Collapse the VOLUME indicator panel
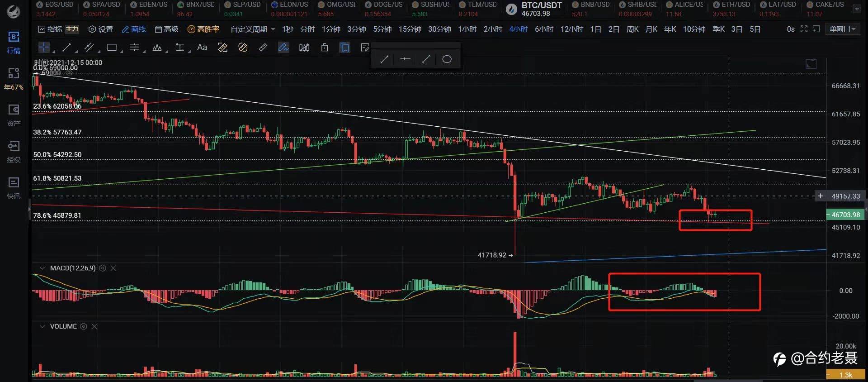The width and height of the screenshot is (868, 382). (42, 326)
